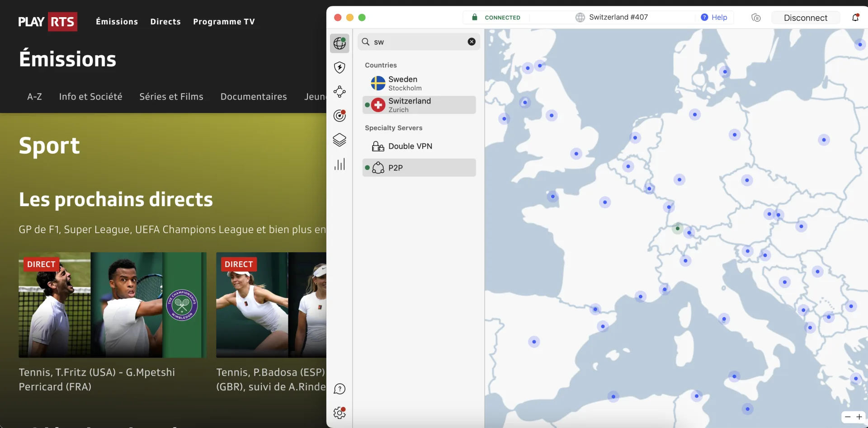This screenshot has height=428, width=868.
Task: Open the globe server list sidebar icon
Action: click(340, 43)
